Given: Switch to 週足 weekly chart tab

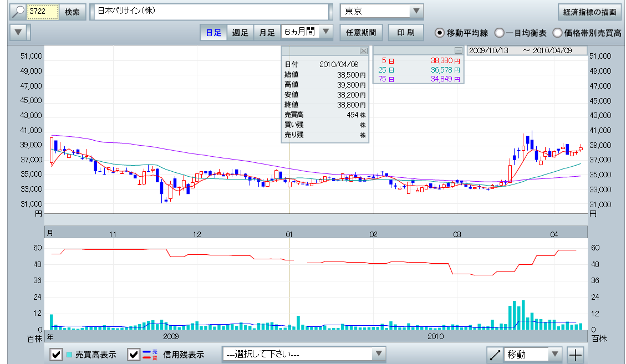Looking at the screenshot, I should pos(240,32).
